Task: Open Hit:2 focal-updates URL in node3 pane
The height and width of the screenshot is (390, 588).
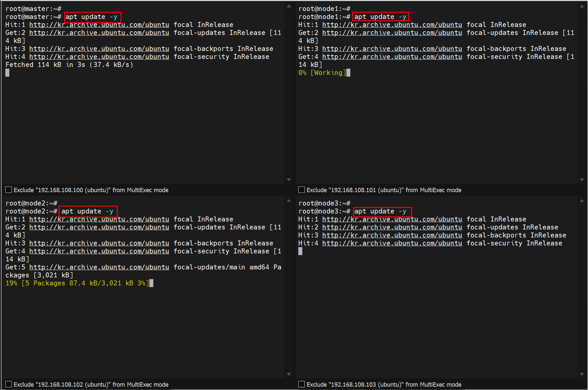Action: (392, 227)
